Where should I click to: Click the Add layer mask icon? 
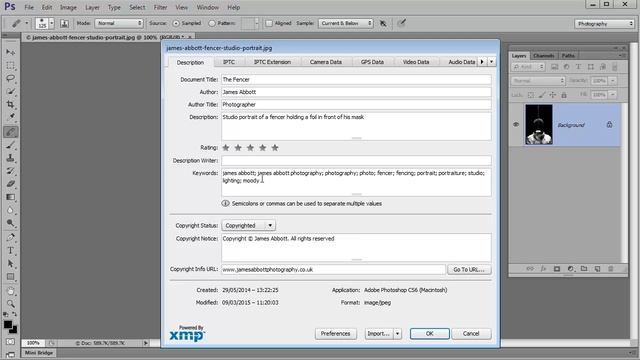[x=557, y=269]
